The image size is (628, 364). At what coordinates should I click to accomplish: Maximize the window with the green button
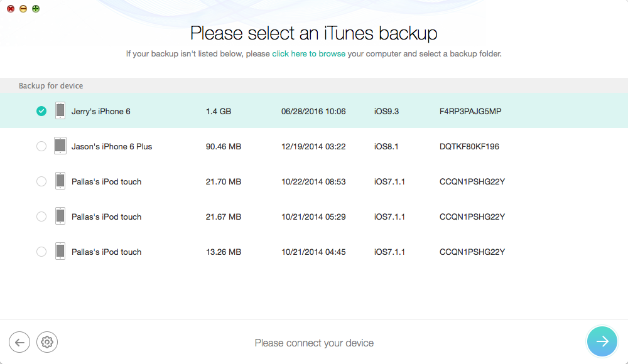(36, 9)
